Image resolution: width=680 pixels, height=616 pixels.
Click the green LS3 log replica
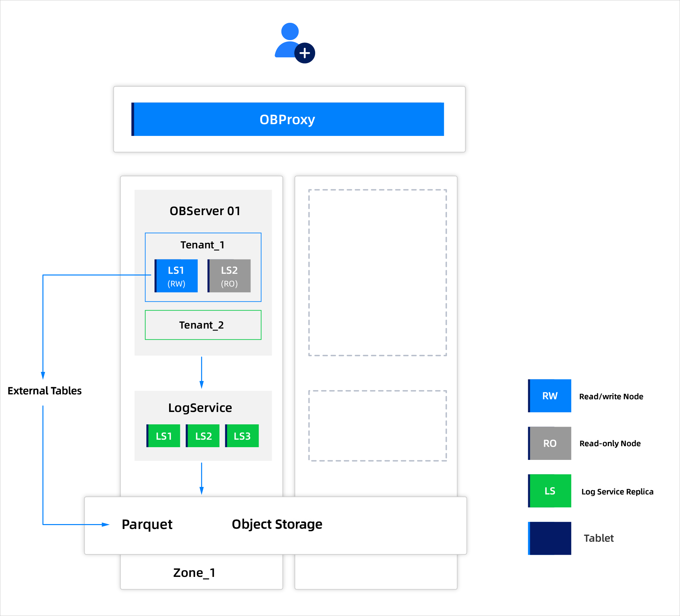point(242,436)
